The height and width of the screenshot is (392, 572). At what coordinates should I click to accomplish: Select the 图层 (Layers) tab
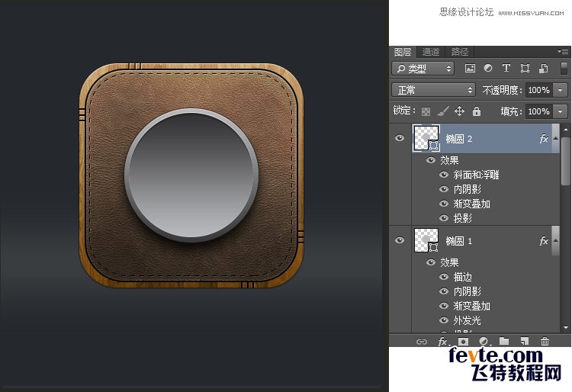coord(403,52)
